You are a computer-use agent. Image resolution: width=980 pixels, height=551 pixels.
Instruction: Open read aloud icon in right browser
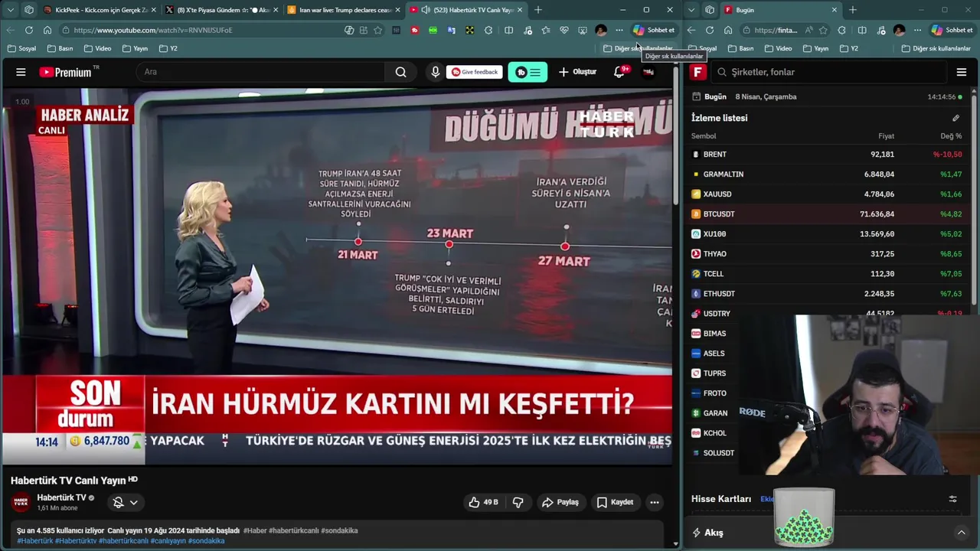[808, 30]
